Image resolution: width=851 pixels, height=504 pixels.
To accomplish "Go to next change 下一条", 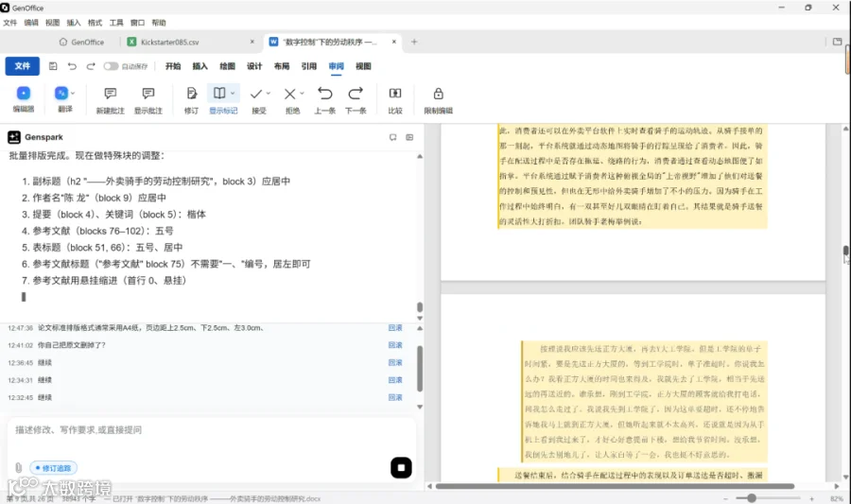I will coord(356,100).
